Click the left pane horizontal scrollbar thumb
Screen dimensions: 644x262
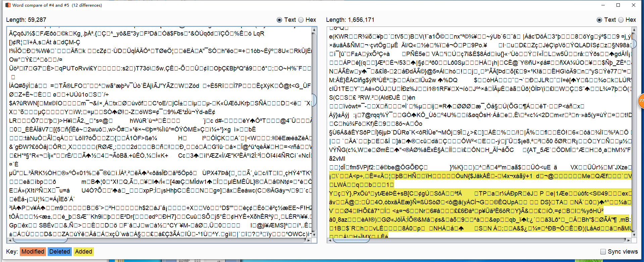click(40, 240)
